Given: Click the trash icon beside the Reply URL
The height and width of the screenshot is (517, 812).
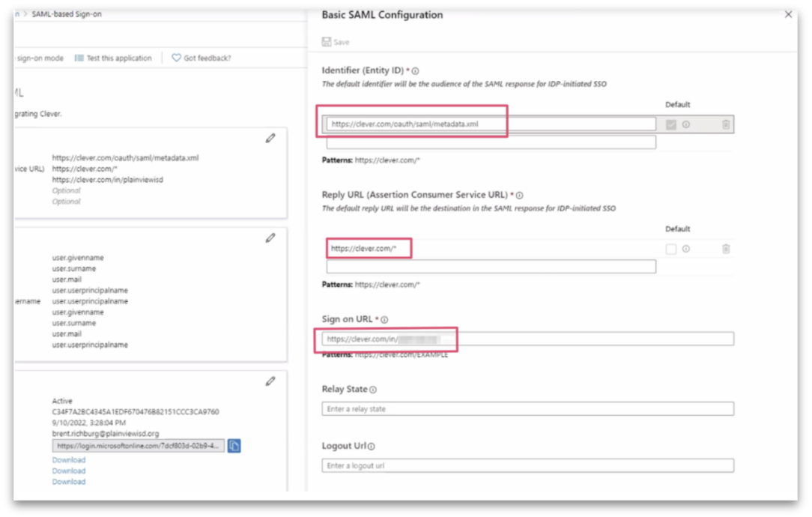Looking at the screenshot, I should 726,248.
